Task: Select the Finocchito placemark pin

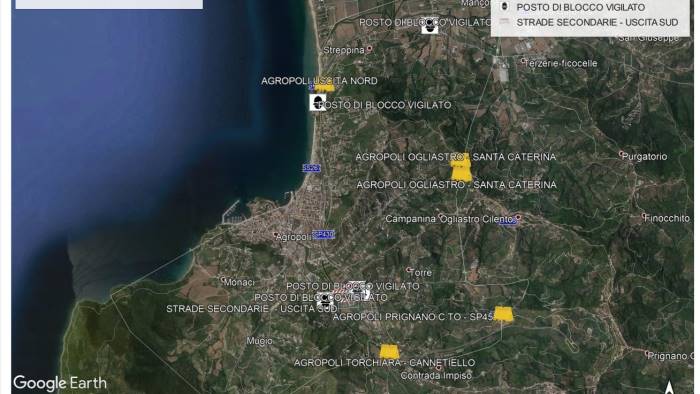Action: click(x=644, y=216)
